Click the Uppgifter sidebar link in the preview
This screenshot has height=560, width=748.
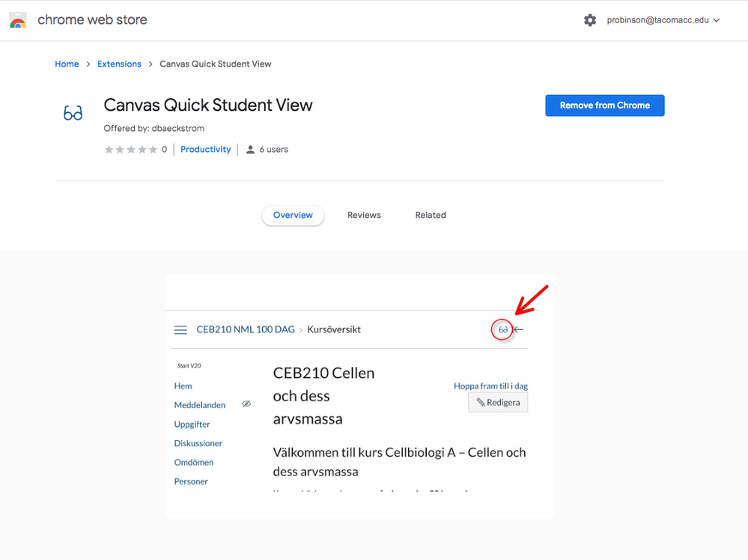point(192,424)
